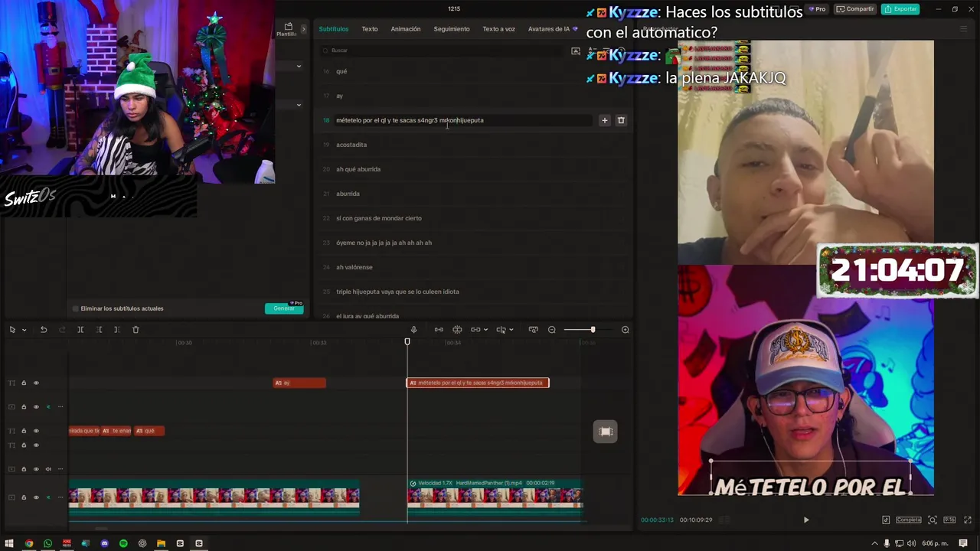Open Google Chrome from the taskbar

[x=29, y=543]
